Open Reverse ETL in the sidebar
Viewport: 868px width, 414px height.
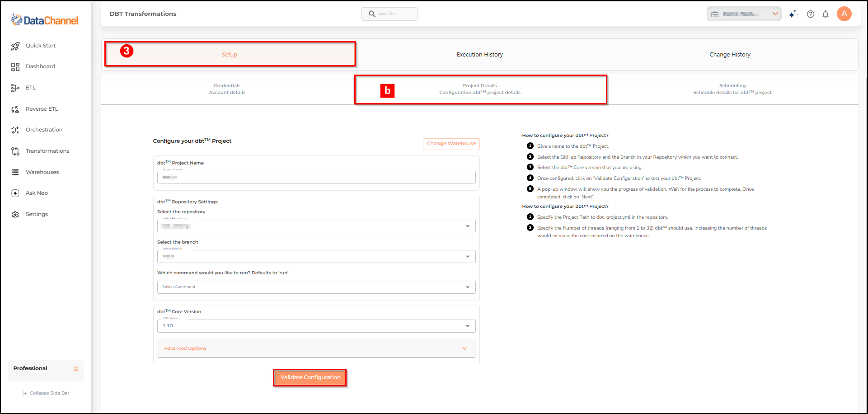(42, 109)
